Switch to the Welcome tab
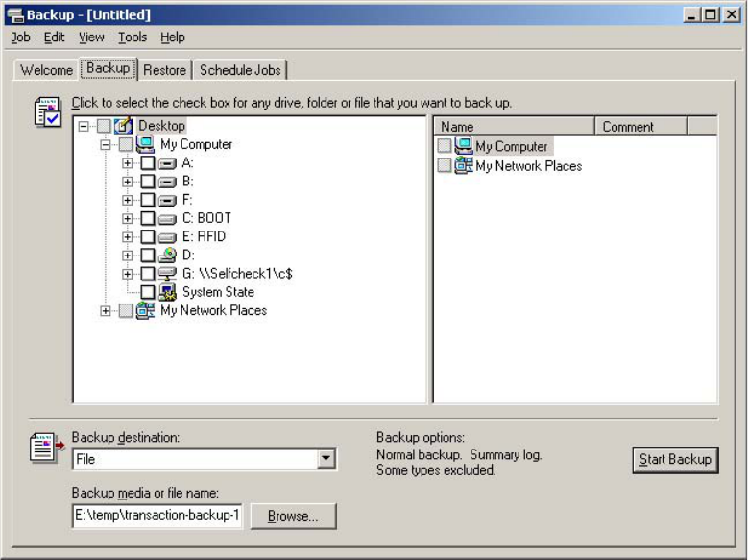Image resolution: width=748 pixels, height=560 pixels. coord(46,70)
